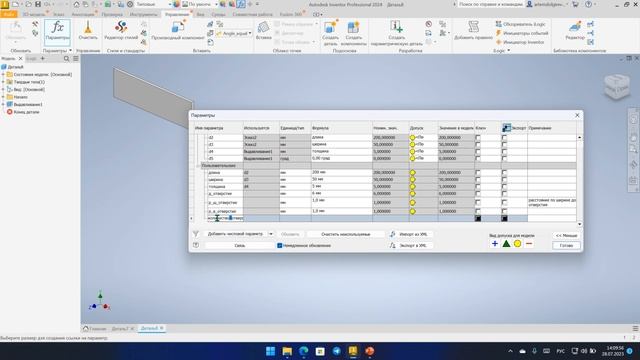Open File Explorer from the taskbar

(287, 351)
